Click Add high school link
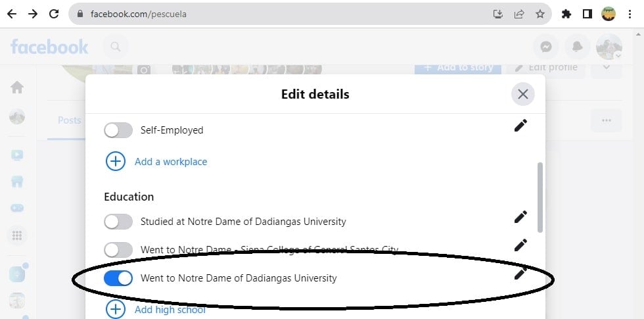 (170, 309)
